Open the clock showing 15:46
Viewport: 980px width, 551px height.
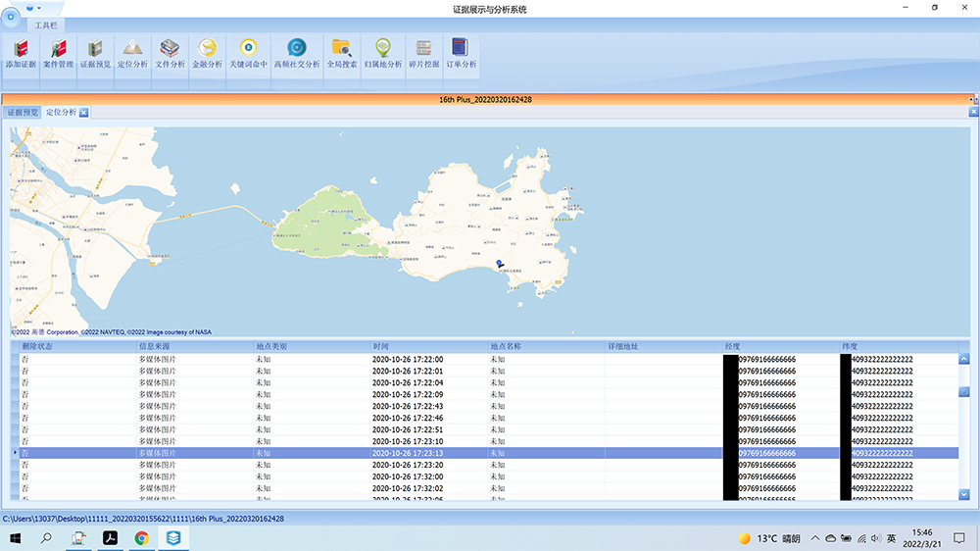pos(922,538)
